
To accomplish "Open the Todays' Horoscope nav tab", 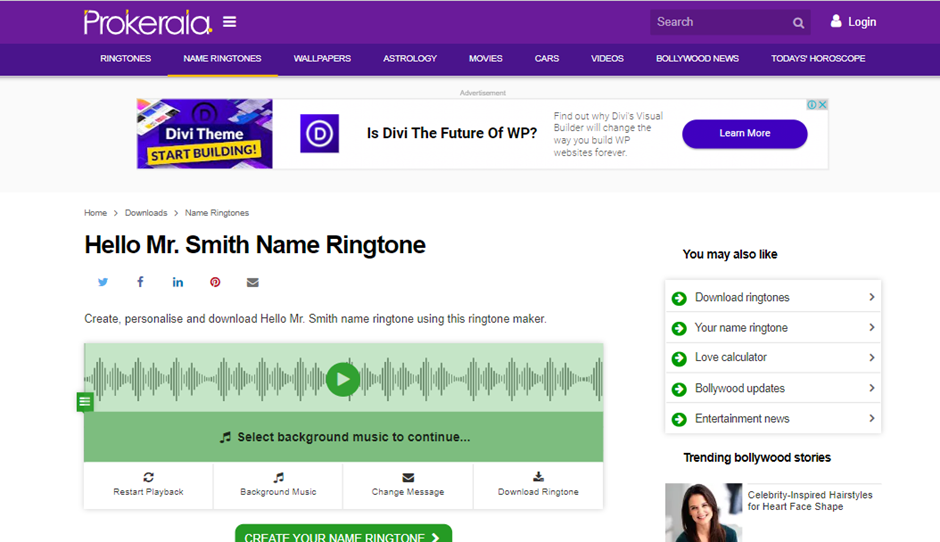I will coord(818,59).
